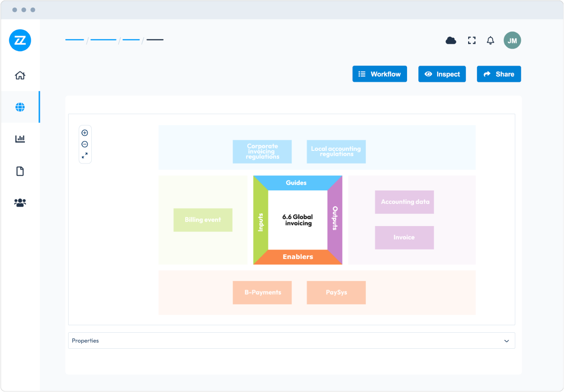Select the Billing event input box

pyautogui.click(x=203, y=220)
